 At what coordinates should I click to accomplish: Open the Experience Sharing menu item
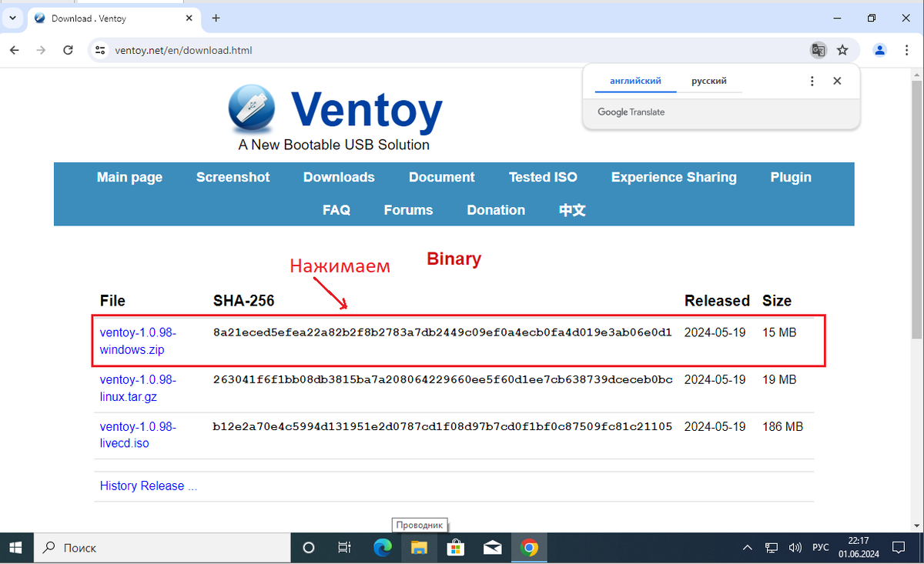[x=674, y=177]
